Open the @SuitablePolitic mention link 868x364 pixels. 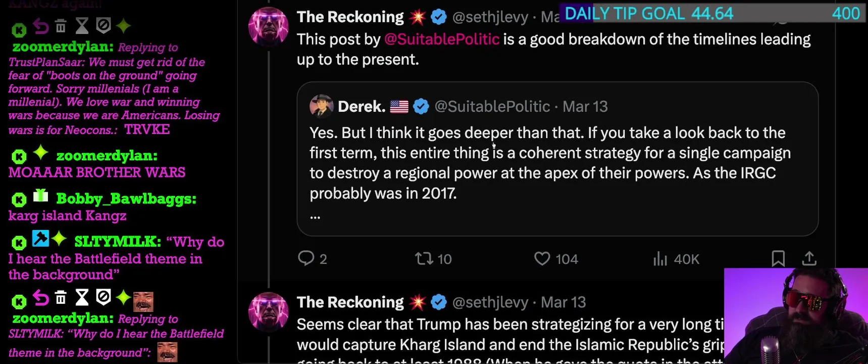(442, 39)
